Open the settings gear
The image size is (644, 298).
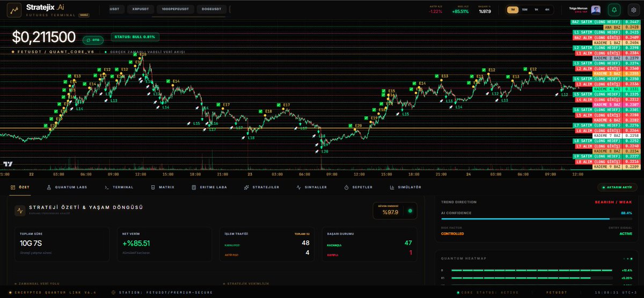(633, 10)
